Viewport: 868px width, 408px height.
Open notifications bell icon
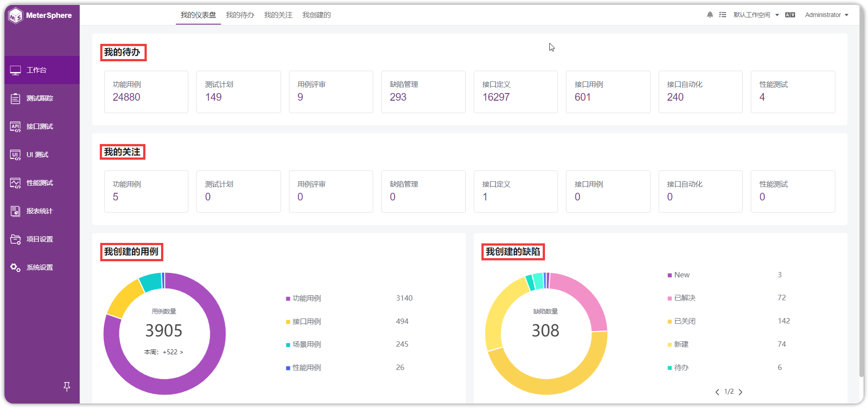click(x=710, y=15)
